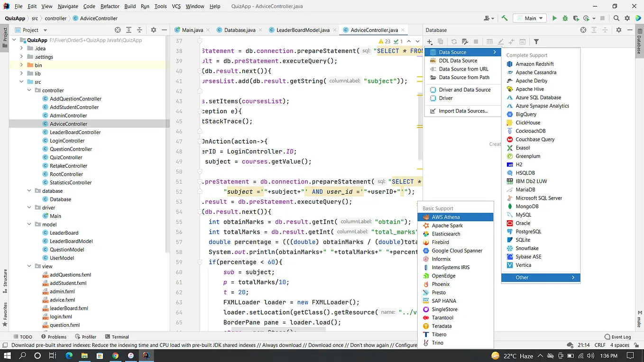
Task: Open the Terminal tool window
Action: click(x=117, y=337)
